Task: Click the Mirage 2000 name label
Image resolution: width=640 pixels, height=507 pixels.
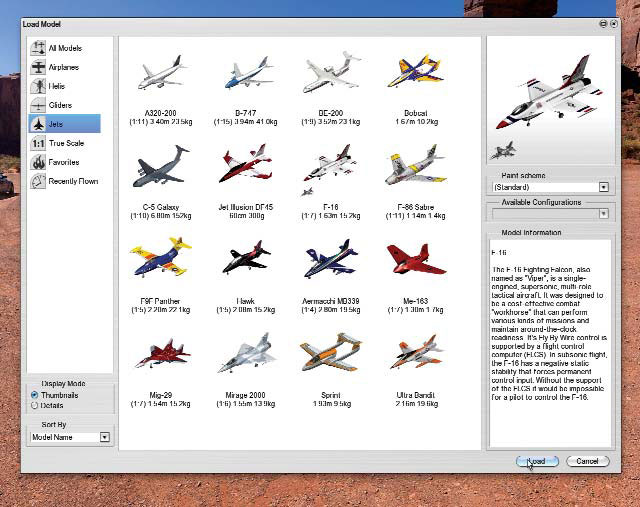Action: tap(245, 395)
